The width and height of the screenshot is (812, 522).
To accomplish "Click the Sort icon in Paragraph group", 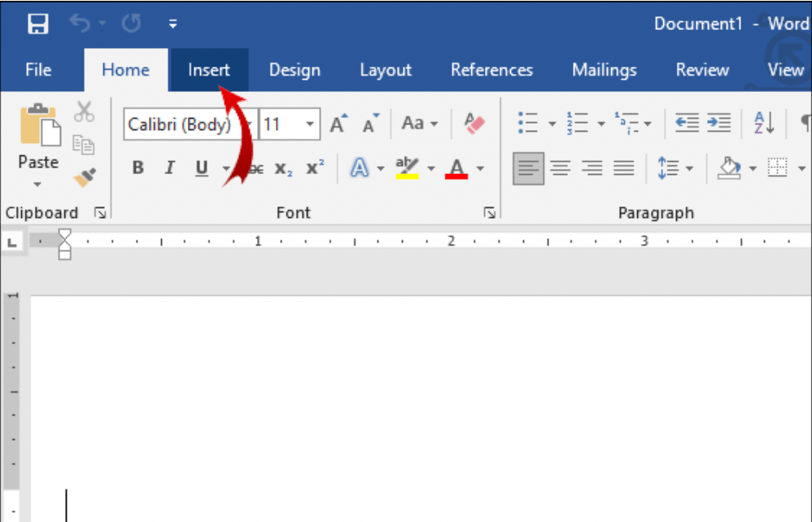I will [x=762, y=122].
